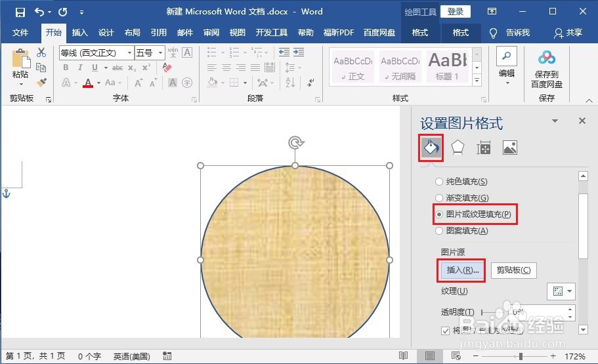
Task: Click the Redo/Repeat icon
Action: [63, 12]
